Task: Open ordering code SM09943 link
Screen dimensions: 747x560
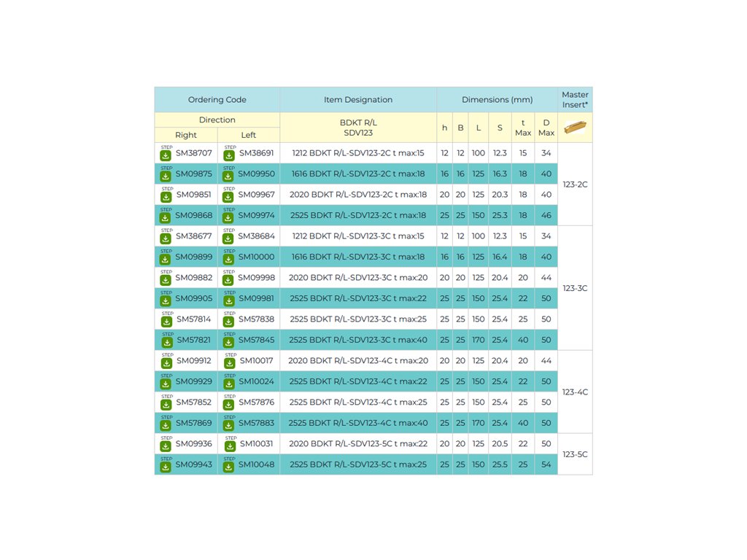Action: pyautogui.click(x=193, y=464)
